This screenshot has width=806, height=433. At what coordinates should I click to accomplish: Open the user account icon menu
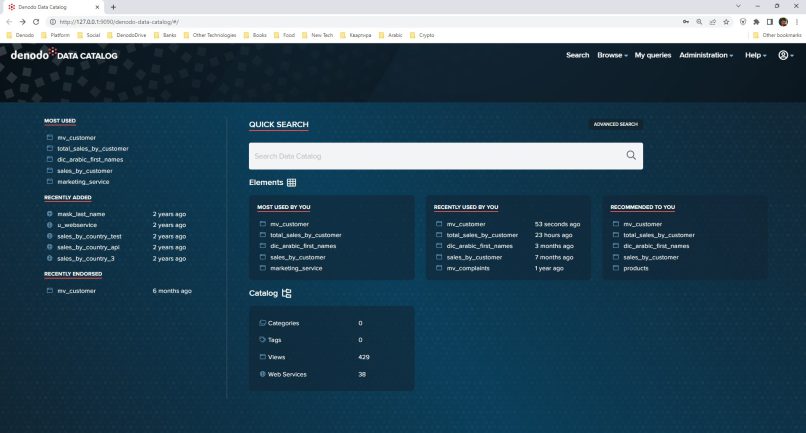point(785,55)
